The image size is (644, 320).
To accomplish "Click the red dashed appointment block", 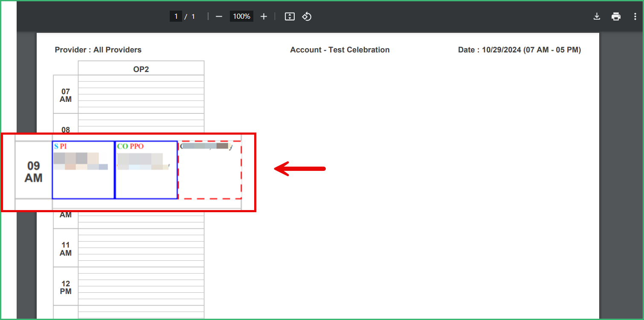I will [210, 170].
